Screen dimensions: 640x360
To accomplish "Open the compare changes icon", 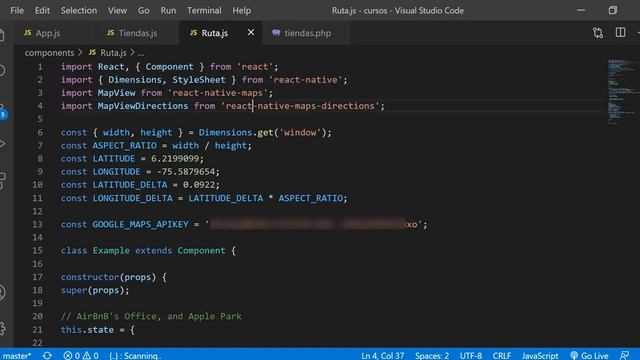I will (598, 33).
